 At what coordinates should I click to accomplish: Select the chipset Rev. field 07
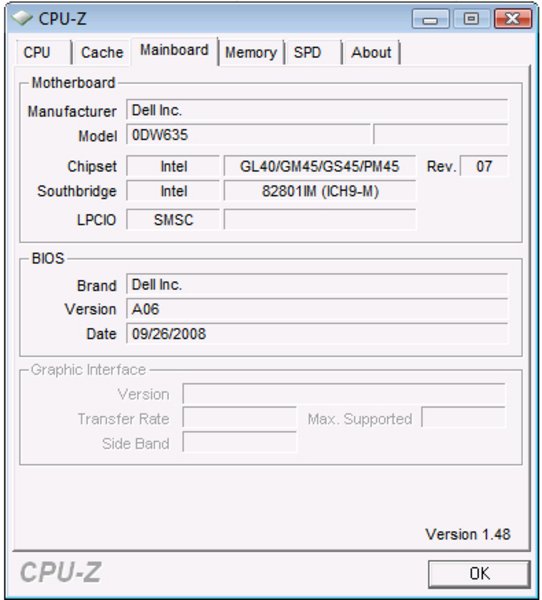[484, 166]
